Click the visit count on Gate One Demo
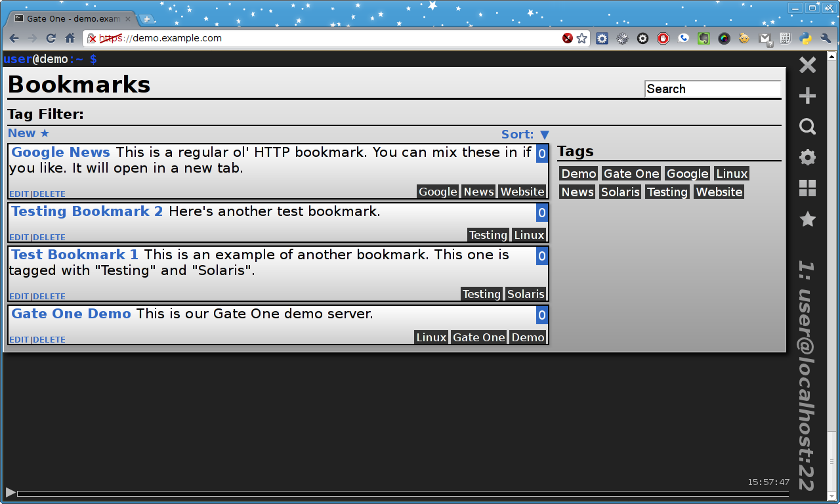840x504 pixels. coord(542,315)
